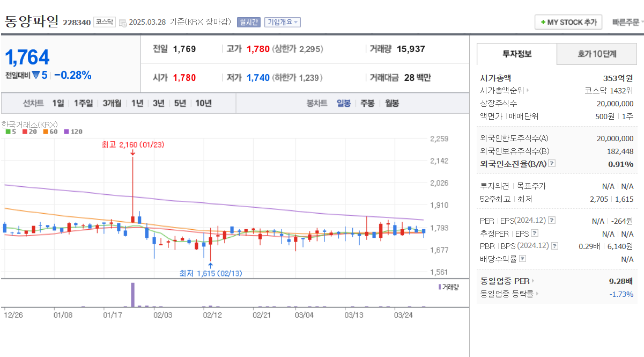Click 전일 value 1,769
The width and height of the screenshot is (644, 357).
tap(184, 49)
